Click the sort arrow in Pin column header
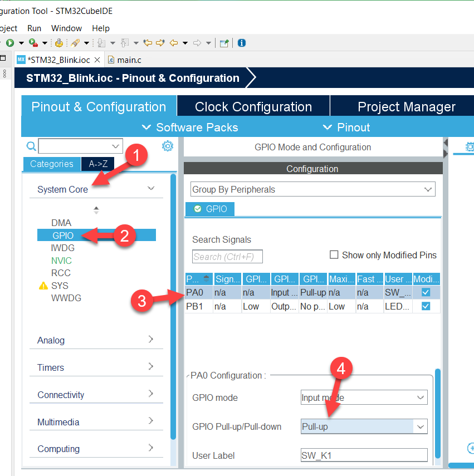Screen dimensions: 474x476 (207, 279)
